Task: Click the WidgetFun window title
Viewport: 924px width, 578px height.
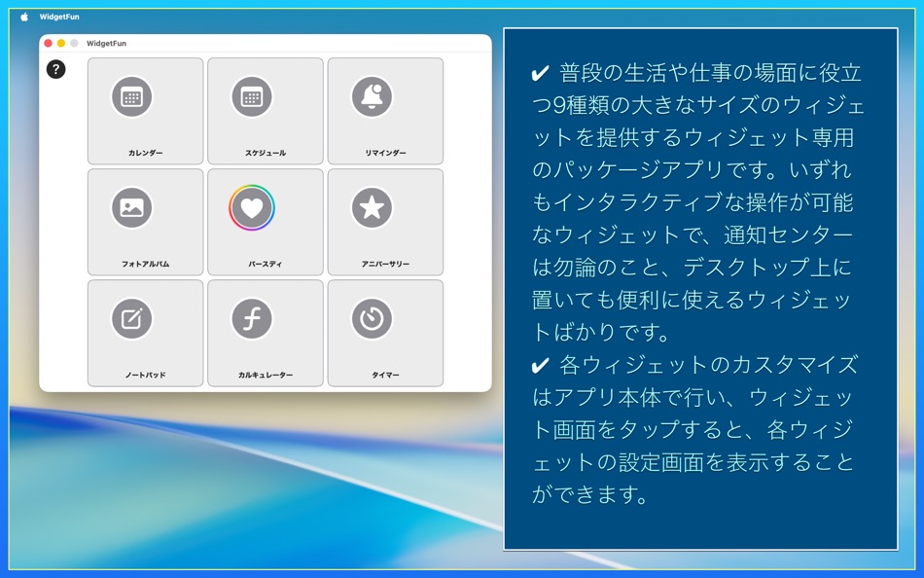Action: coord(107,43)
